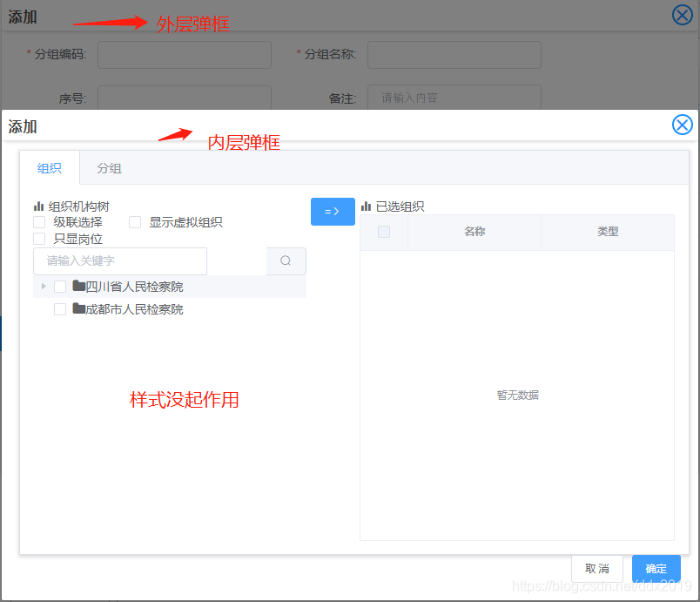Screen dimensions: 700x602
Task: Switch to the 分组 tab
Action: [x=110, y=168]
